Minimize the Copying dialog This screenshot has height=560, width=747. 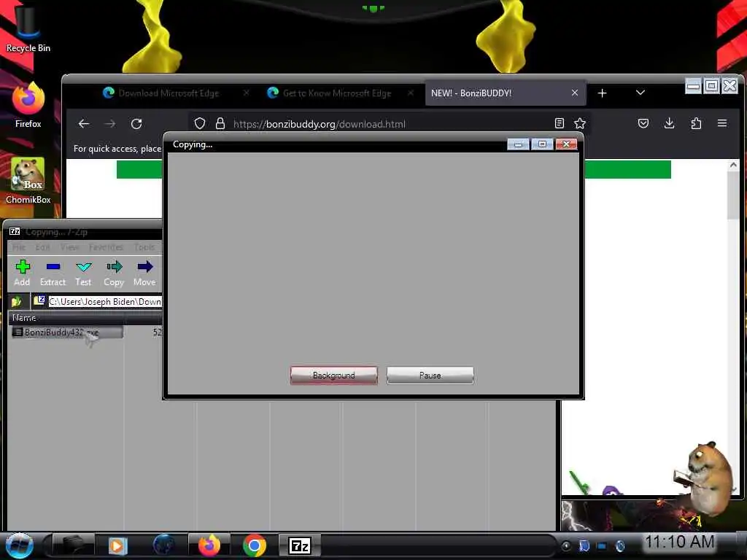tap(518, 144)
